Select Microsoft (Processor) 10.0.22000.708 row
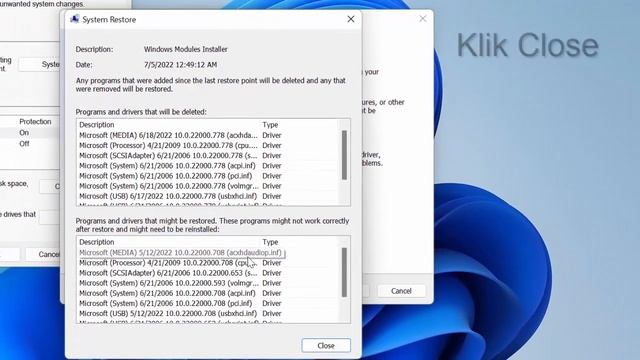The height and width of the screenshot is (360, 640). tap(208, 263)
